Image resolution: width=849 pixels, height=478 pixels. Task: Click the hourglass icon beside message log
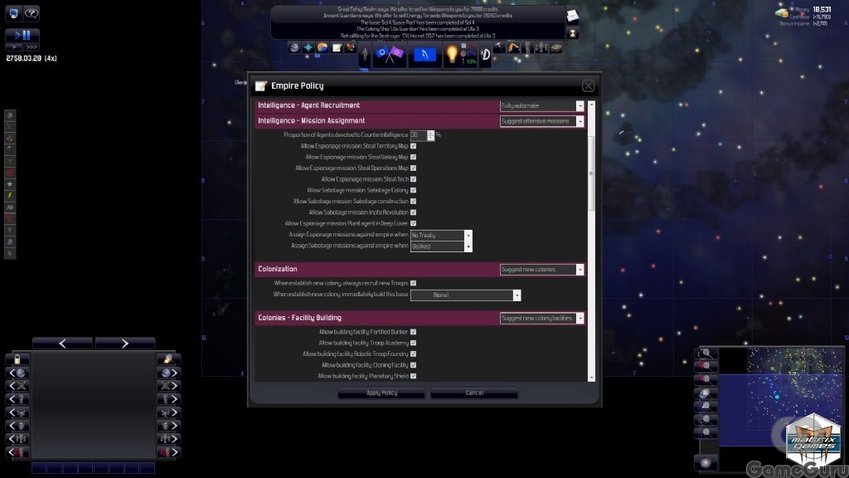click(572, 34)
